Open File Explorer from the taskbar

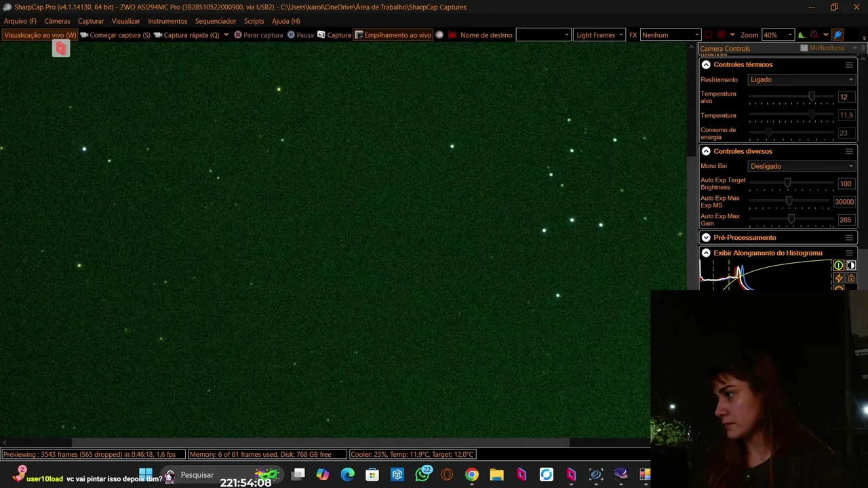[x=496, y=474]
